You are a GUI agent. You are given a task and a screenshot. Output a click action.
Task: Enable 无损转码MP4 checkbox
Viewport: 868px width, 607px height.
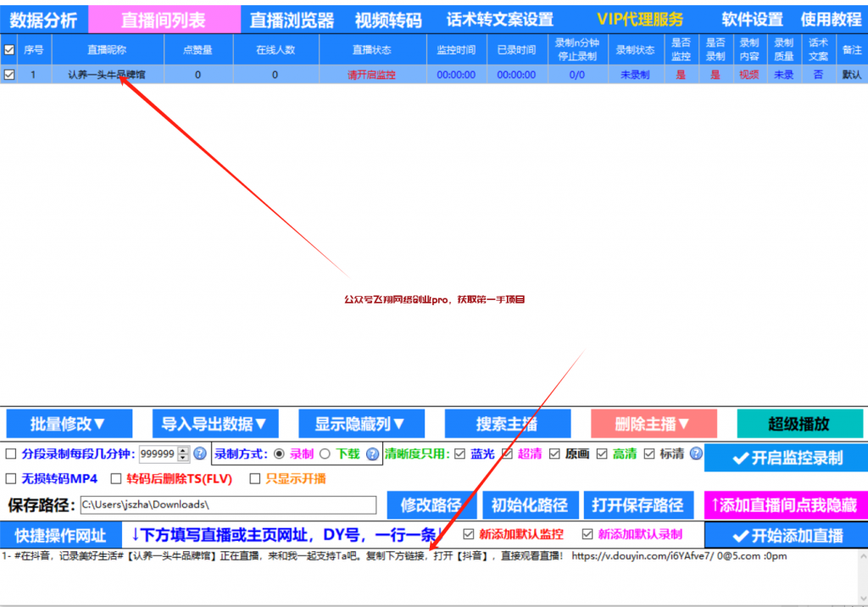click(x=11, y=479)
